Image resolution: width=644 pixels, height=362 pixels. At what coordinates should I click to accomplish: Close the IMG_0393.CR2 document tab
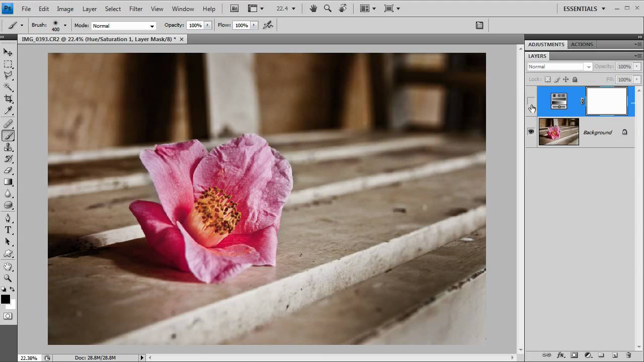tap(182, 39)
